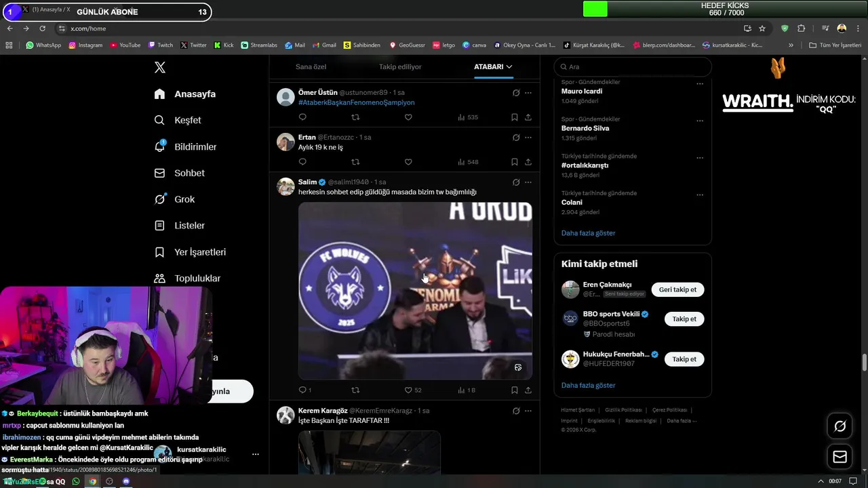The height and width of the screenshot is (488, 868).
Task: Open floating messages envelope button
Action: pos(840,457)
